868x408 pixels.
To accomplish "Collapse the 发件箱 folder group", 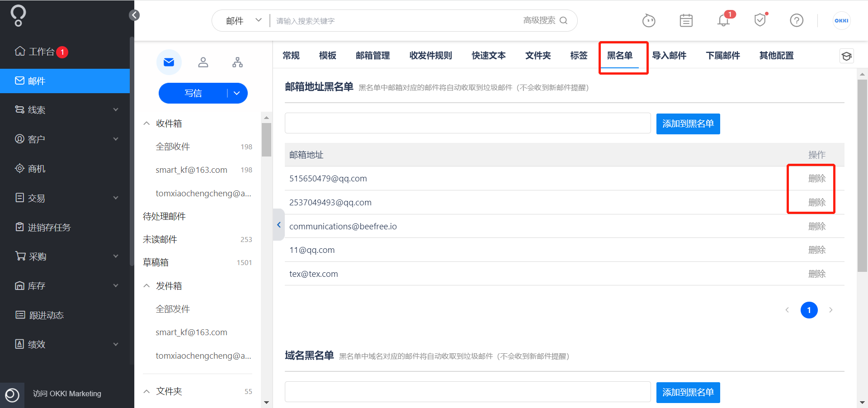I will (146, 286).
